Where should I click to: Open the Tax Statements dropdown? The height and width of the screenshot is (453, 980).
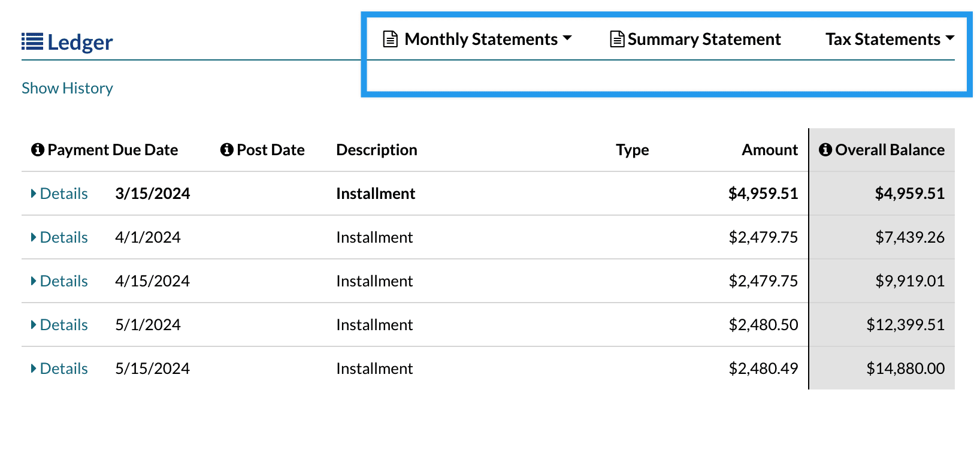(890, 40)
